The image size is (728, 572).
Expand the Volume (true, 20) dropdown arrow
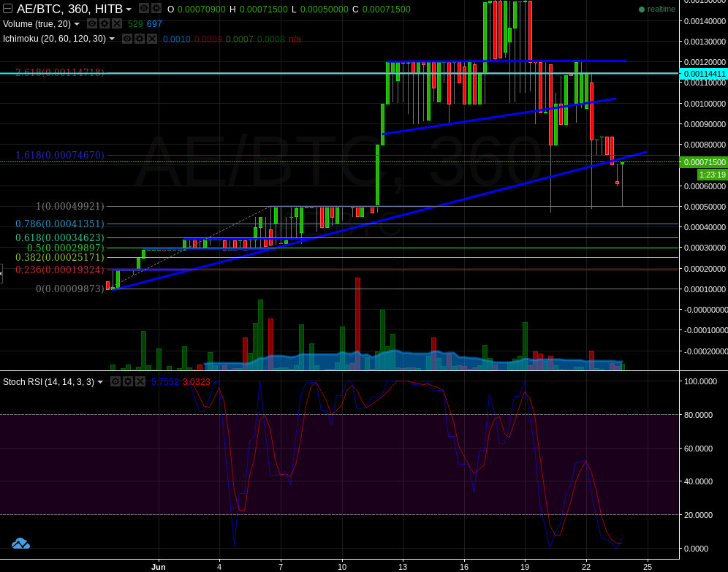pyautogui.click(x=77, y=24)
